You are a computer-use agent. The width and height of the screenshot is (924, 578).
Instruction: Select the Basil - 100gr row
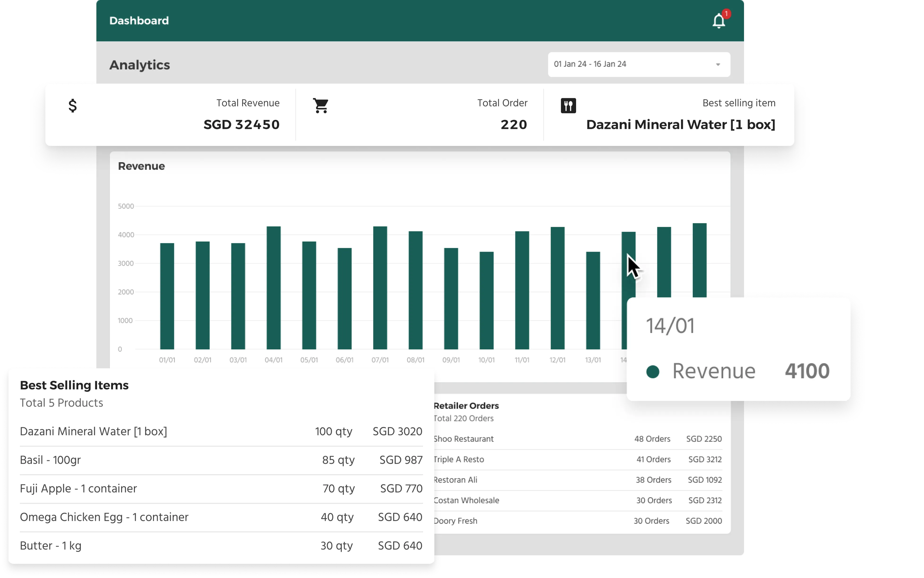(221, 460)
